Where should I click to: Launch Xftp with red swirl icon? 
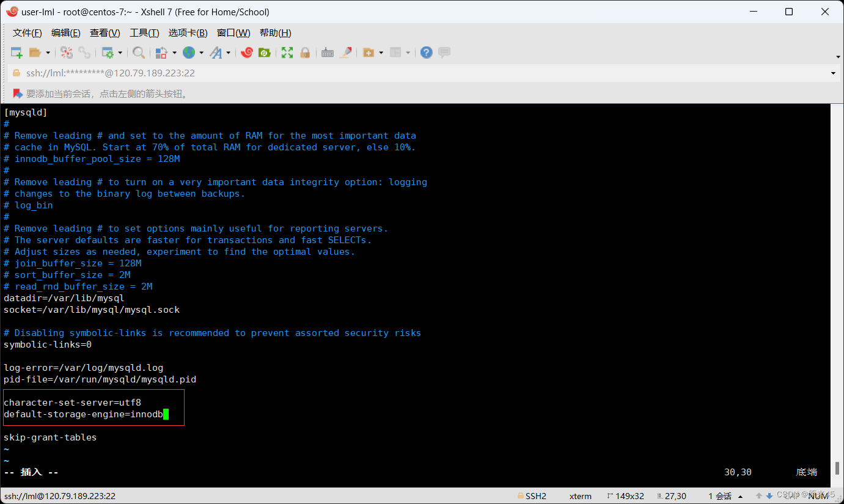pyautogui.click(x=247, y=53)
